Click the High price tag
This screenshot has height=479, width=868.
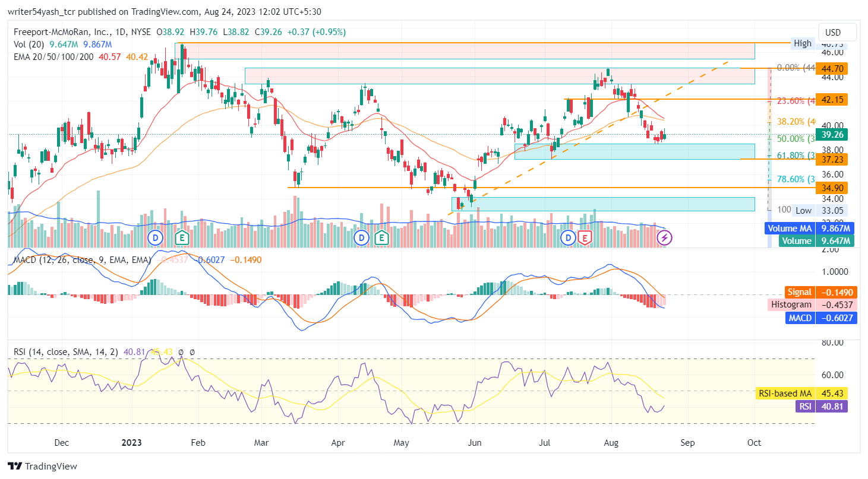click(x=803, y=43)
